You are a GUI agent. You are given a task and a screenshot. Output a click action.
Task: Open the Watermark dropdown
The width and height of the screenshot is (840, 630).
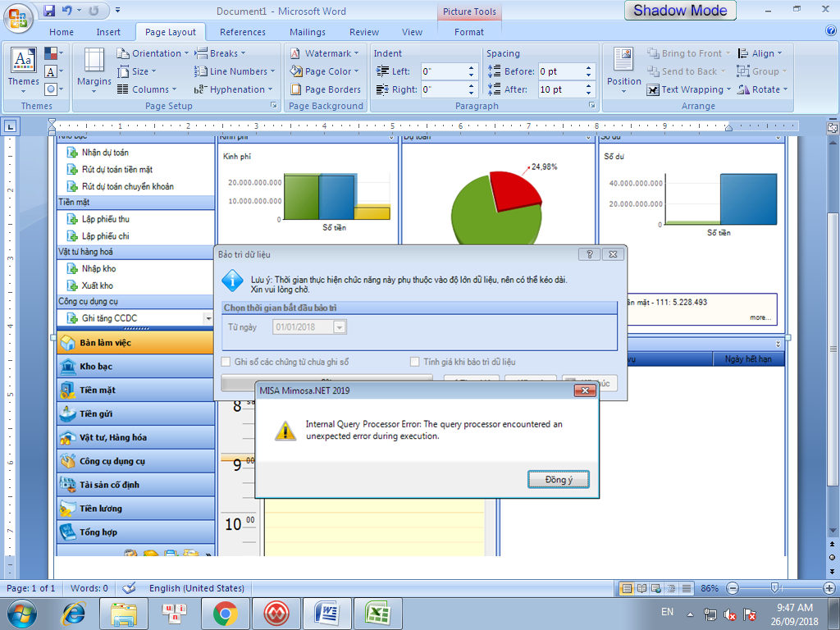click(x=325, y=53)
